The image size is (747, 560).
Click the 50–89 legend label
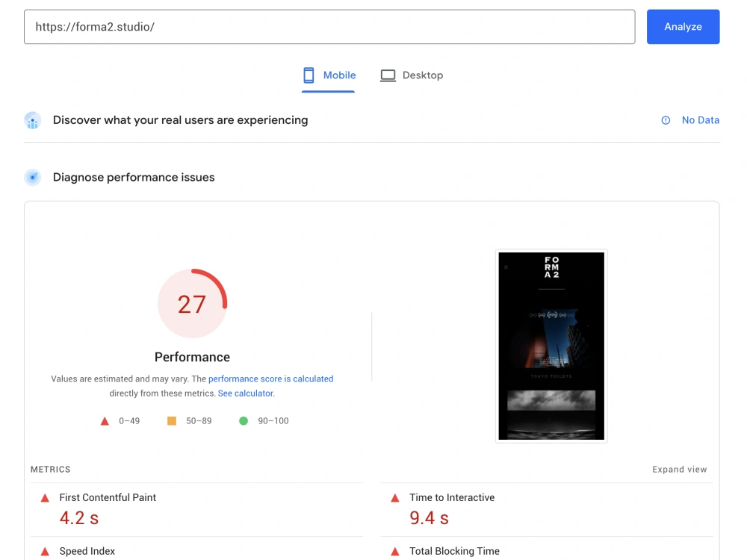(x=199, y=421)
